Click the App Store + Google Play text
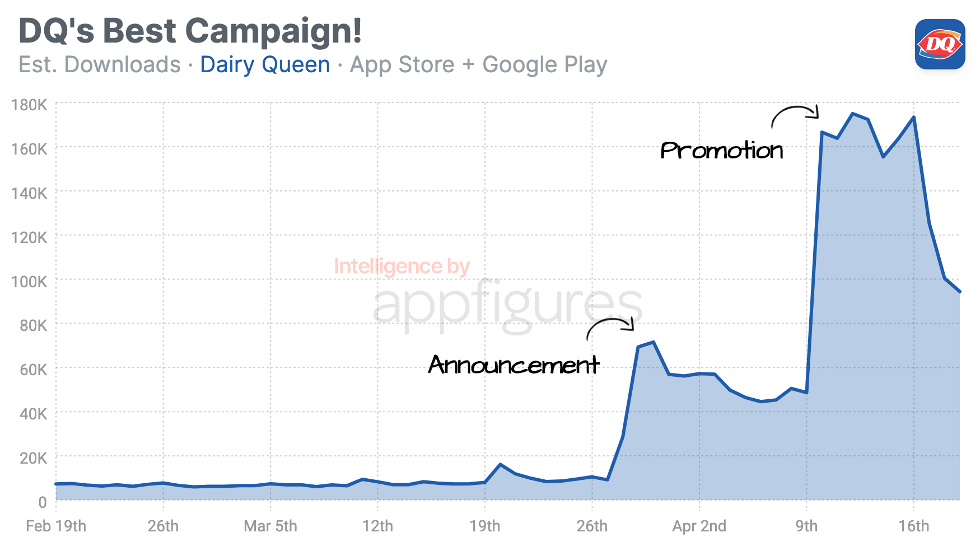980x551 pixels. coord(479,64)
